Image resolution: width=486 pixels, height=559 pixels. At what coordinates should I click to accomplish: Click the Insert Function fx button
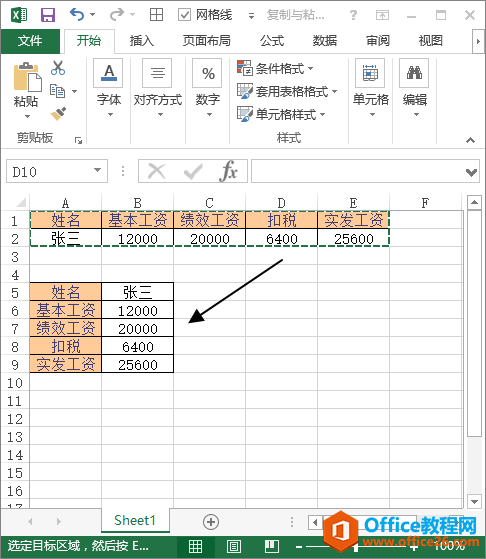click(229, 171)
